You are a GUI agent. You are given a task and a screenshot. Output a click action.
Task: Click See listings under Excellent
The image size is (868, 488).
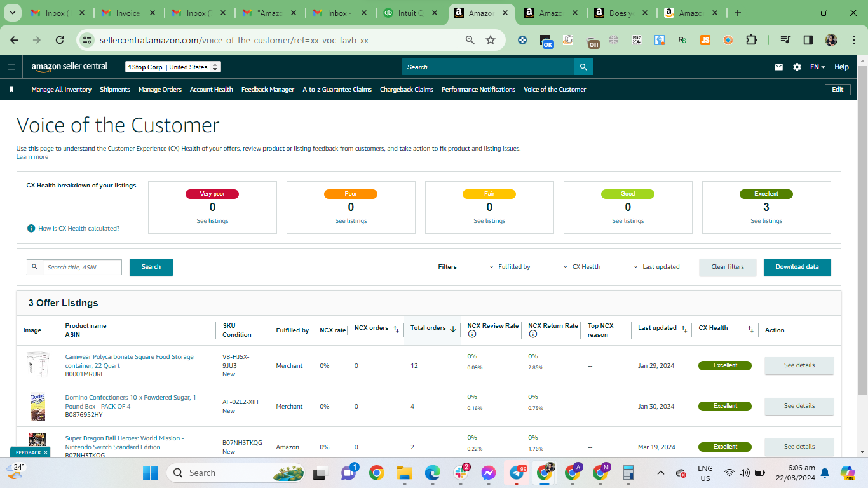[766, 221]
